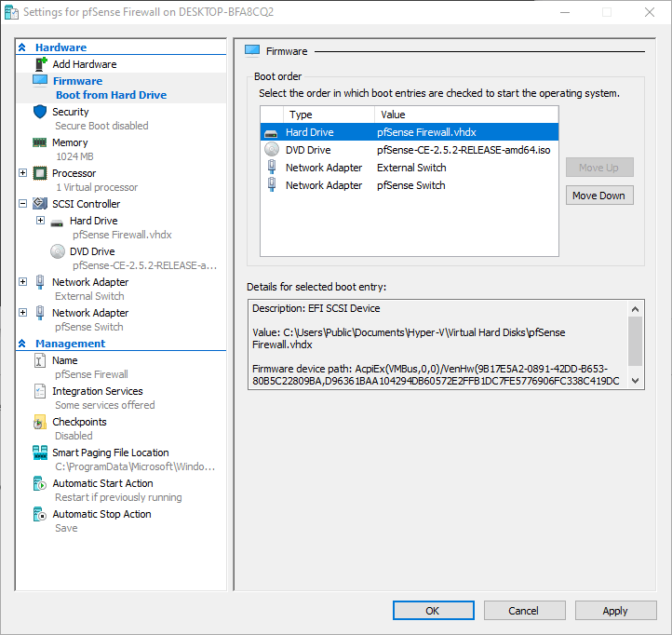This screenshot has height=635, width=672.
Task: Click the pfSense Switch network adapter icon in the tree
Action: click(40, 313)
